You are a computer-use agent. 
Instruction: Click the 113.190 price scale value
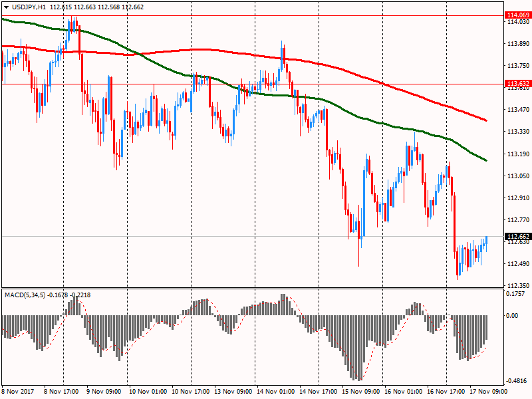[x=518, y=154]
